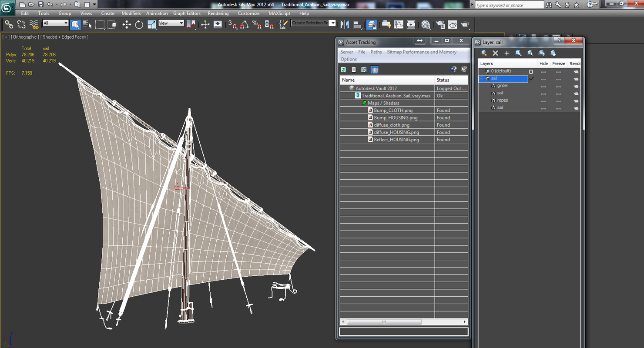
Task: Click the viewport [+] menu label
Action: pos(6,37)
